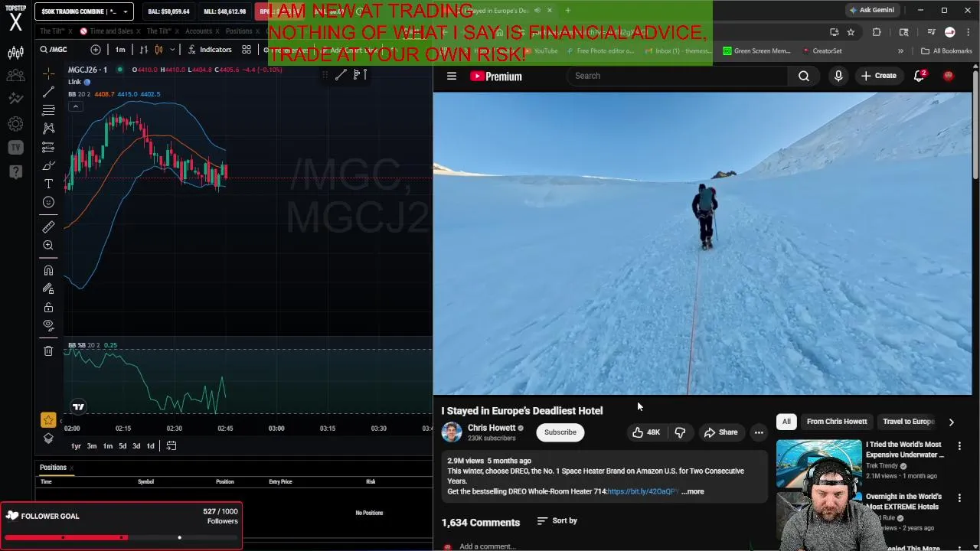Toggle magnet mode on chart
The width and height of the screenshot is (980, 551).
(48, 270)
